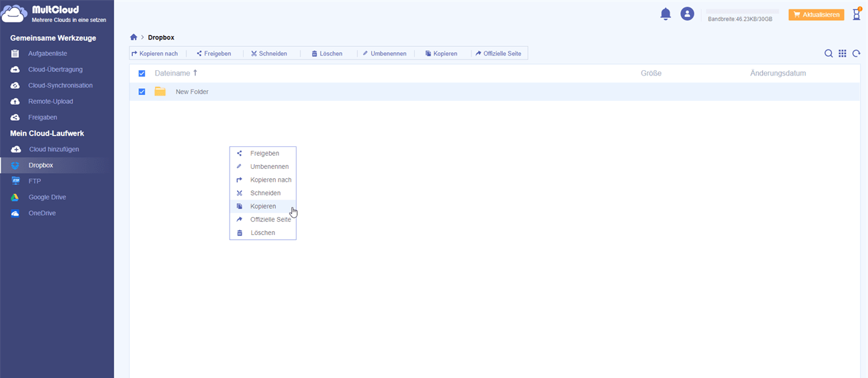Open the New Folder entry name
Viewport: 868px width, 378px height.
192,91
